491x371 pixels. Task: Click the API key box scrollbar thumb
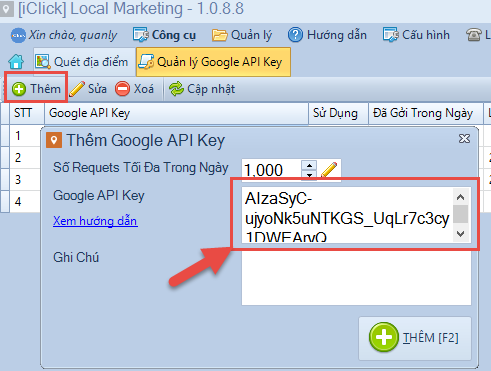pyautogui.click(x=461, y=214)
